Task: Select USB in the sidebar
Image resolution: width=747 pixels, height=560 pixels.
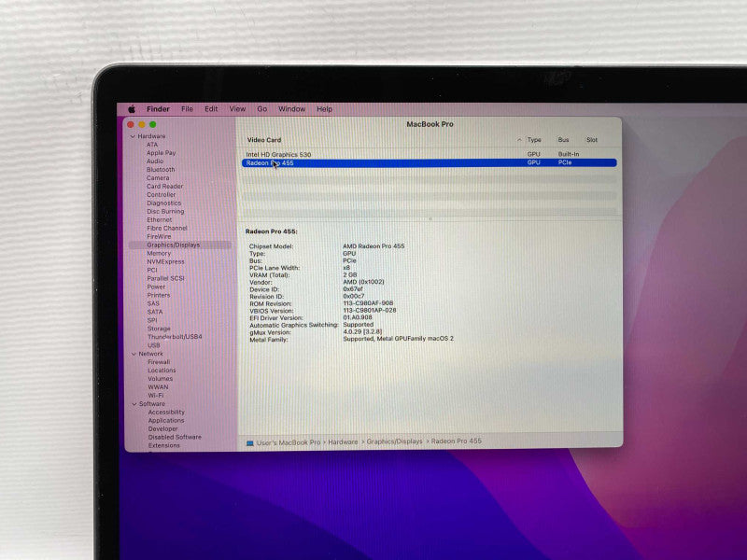Action: click(x=154, y=345)
